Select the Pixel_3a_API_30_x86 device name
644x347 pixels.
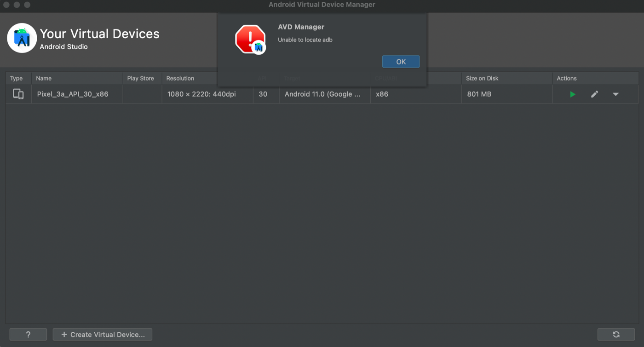[x=73, y=94]
